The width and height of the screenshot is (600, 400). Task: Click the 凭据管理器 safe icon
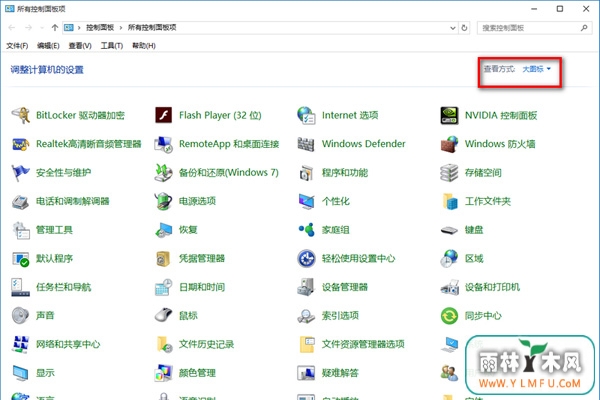[x=163, y=259]
